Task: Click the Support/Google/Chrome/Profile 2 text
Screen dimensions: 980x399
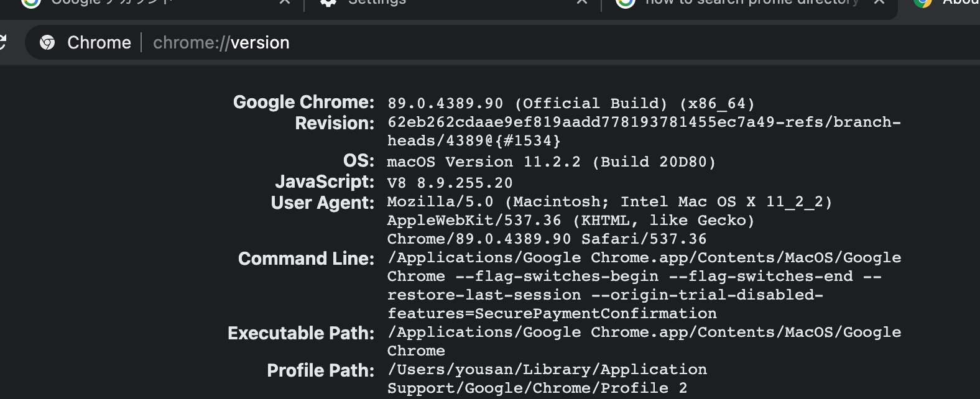Action: tap(537, 388)
